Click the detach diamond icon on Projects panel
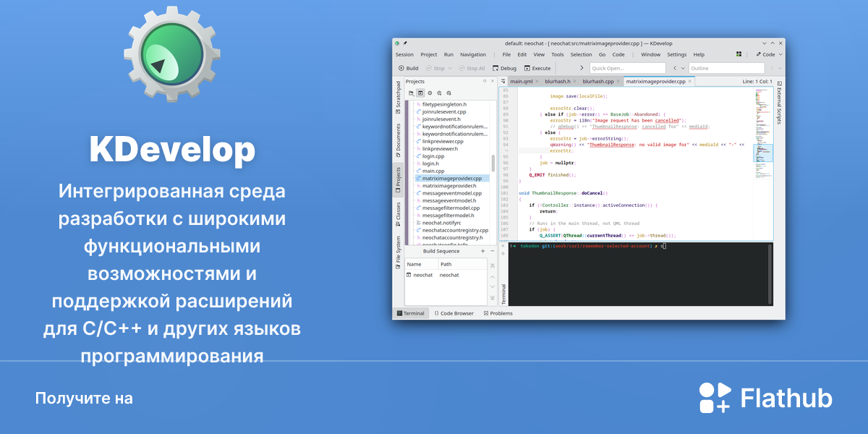868x434 pixels. 484,81
